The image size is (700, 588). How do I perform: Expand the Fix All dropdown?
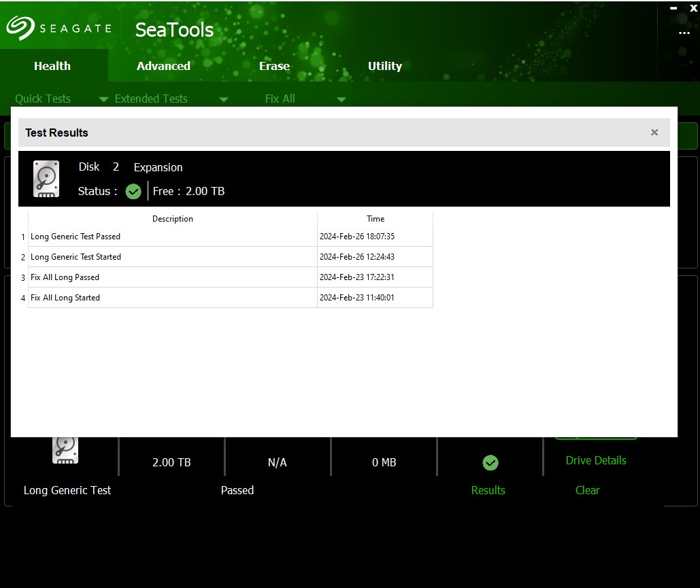coord(341,99)
